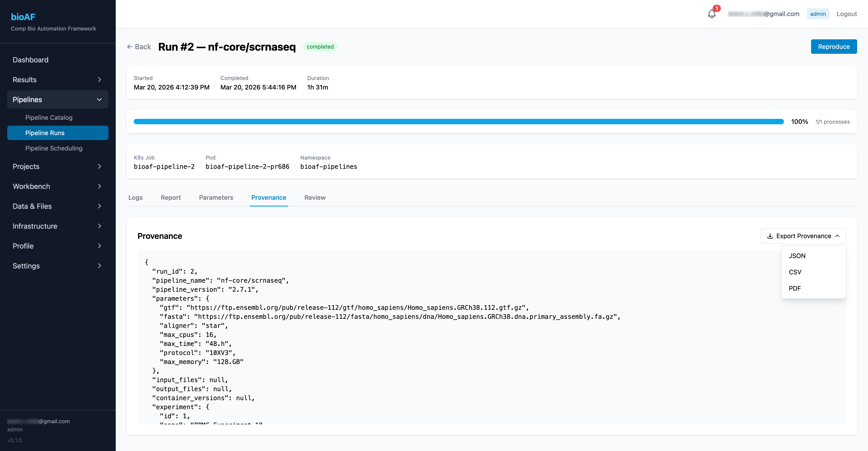This screenshot has height=451, width=868.
Task: Click the 1/1 processes text
Action: coord(832,122)
